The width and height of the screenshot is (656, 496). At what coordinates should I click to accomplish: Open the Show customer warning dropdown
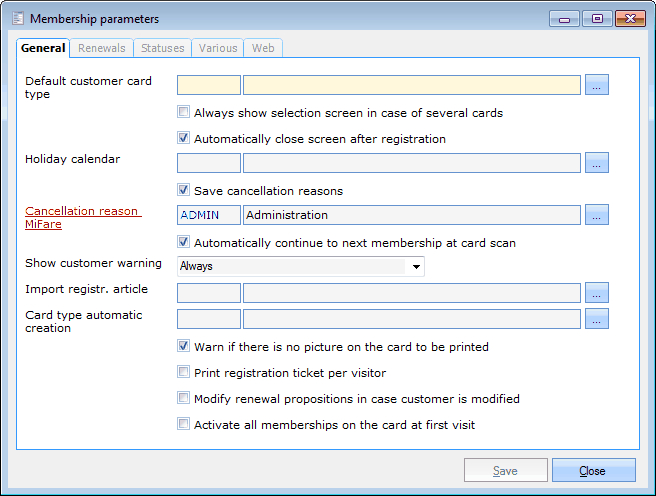[x=415, y=267]
